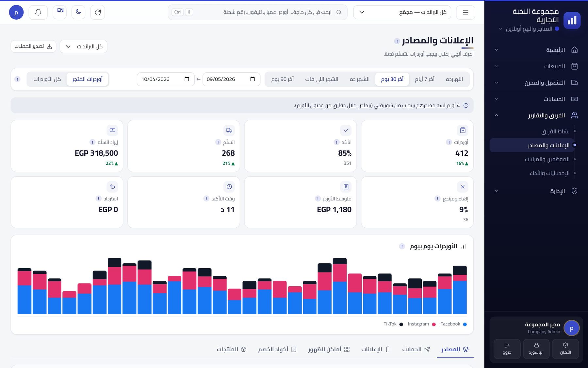
Task: Click info icon beside الأوردرات يوم بيوم
Action: click(x=402, y=246)
